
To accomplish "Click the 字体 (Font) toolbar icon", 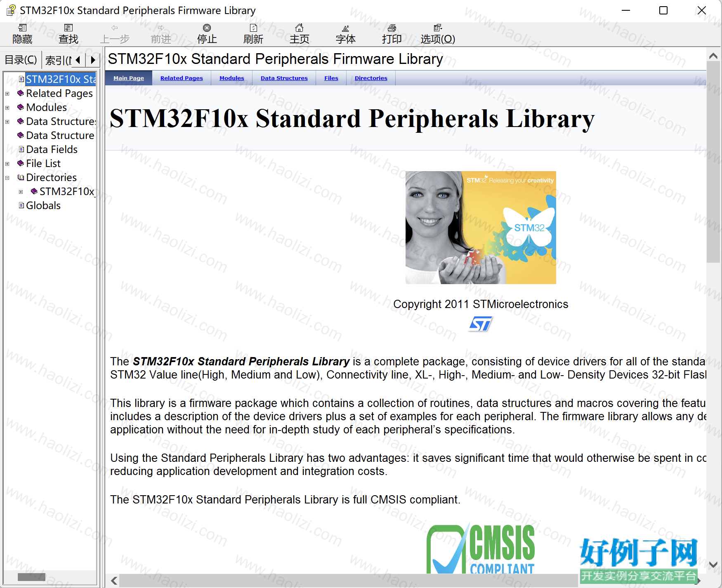I will pos(346,28).
